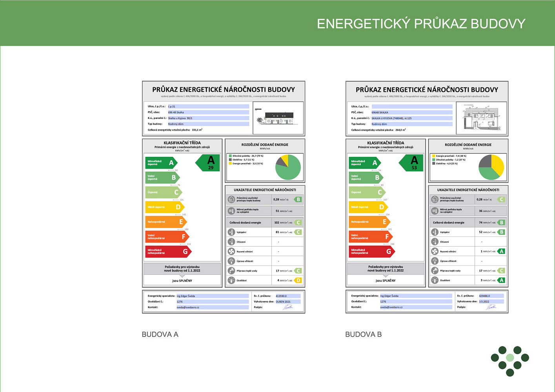Click the "3.5.2022" issue date value
The height and width of the screenshot is (392, 555).
(x=484, y=302)
